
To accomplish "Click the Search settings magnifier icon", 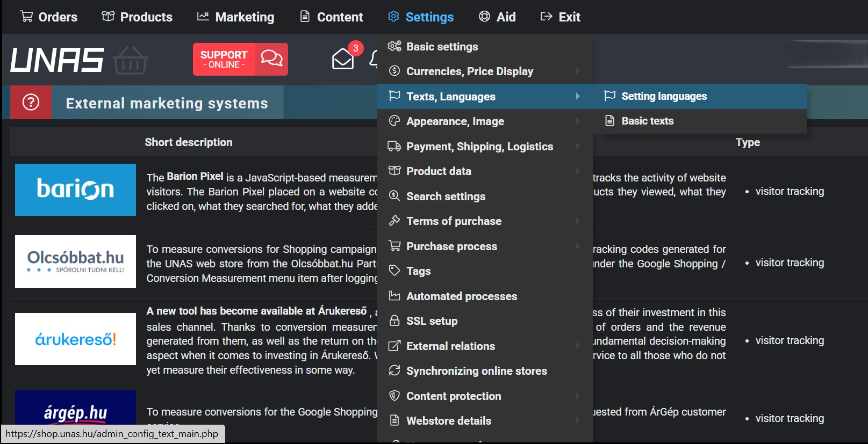I will (x=394, y=196).
